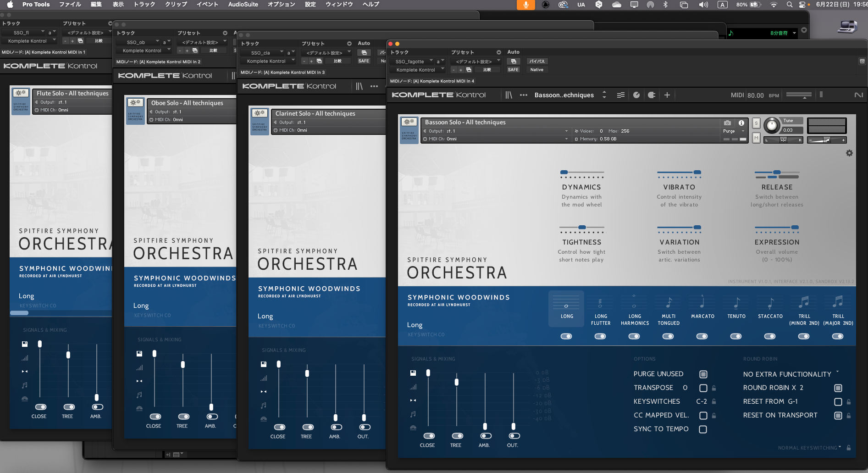Image resolution: width=868 pixels, height=473 pixels.
Task: Click the Solo S button in Kontakt header
Action: coord(756,123)
